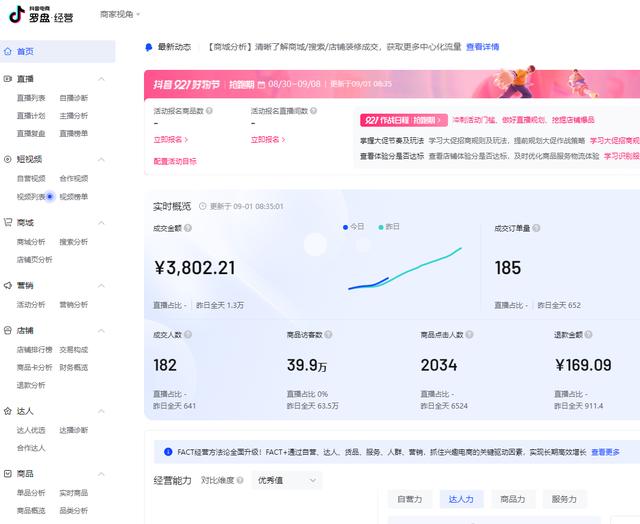Toggle the 今日 legend series in chart

(x=354, y=227)
